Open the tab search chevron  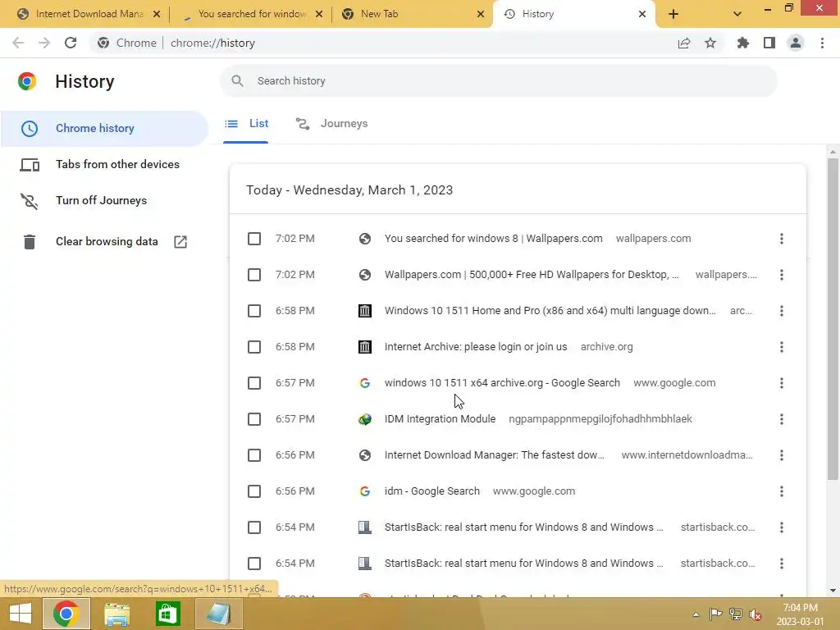coord(737,14)
